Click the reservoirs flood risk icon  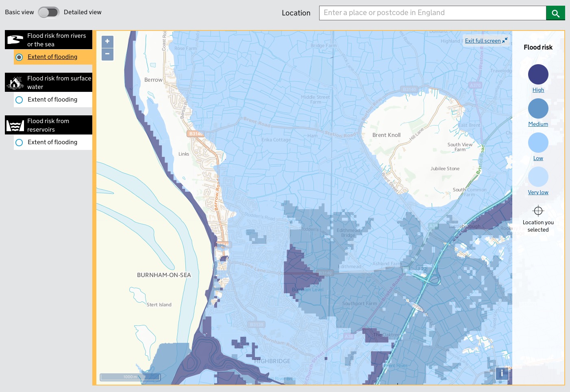point(15,125)
